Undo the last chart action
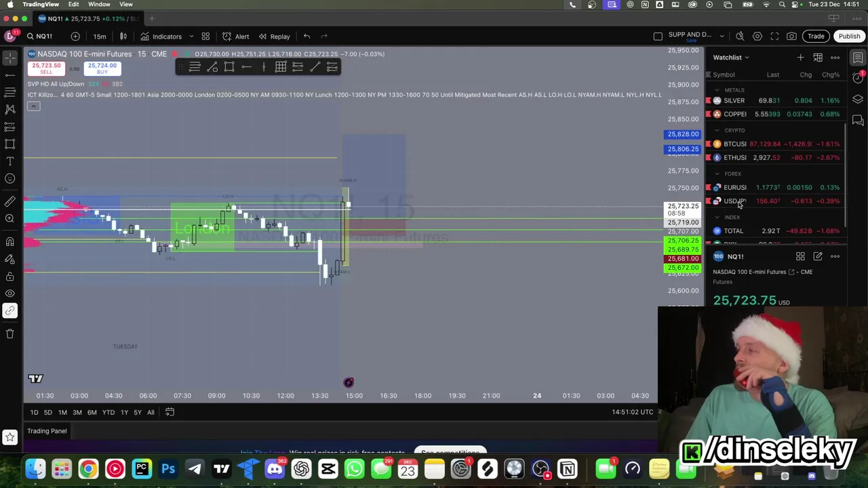Screen dimensions: 868x488 pyautogui.click(x=307, y=36)
